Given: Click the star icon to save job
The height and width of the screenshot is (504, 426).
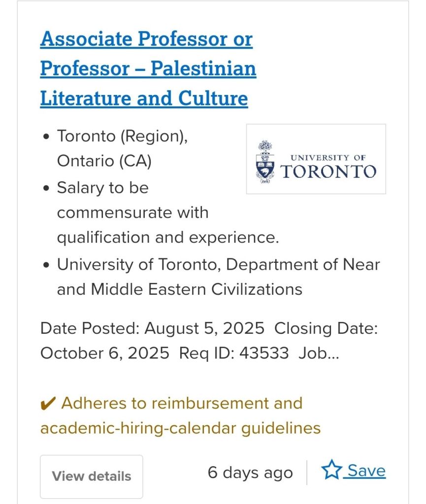Looking at the screenshot, I should (x=331, y=471).
